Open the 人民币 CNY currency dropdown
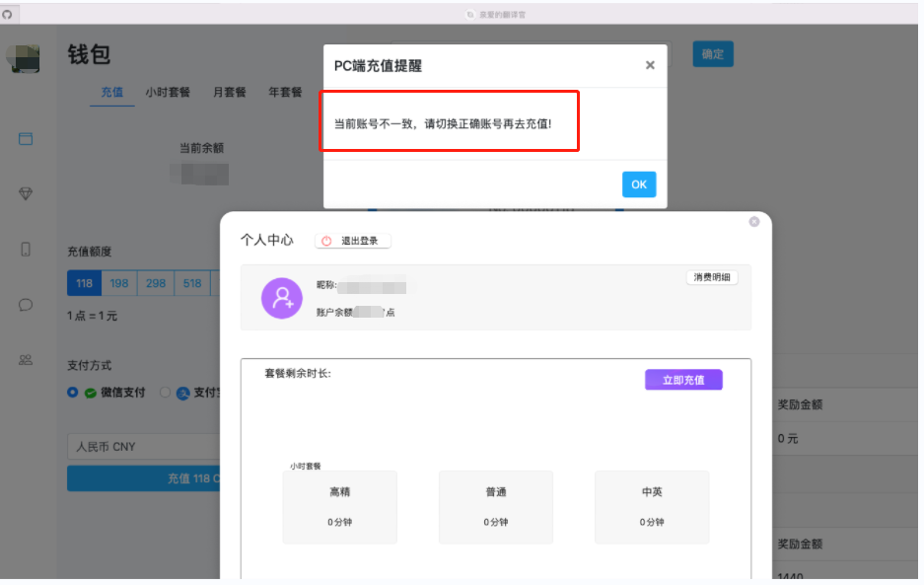Screen dimensions: 924x585 point(143,447)
